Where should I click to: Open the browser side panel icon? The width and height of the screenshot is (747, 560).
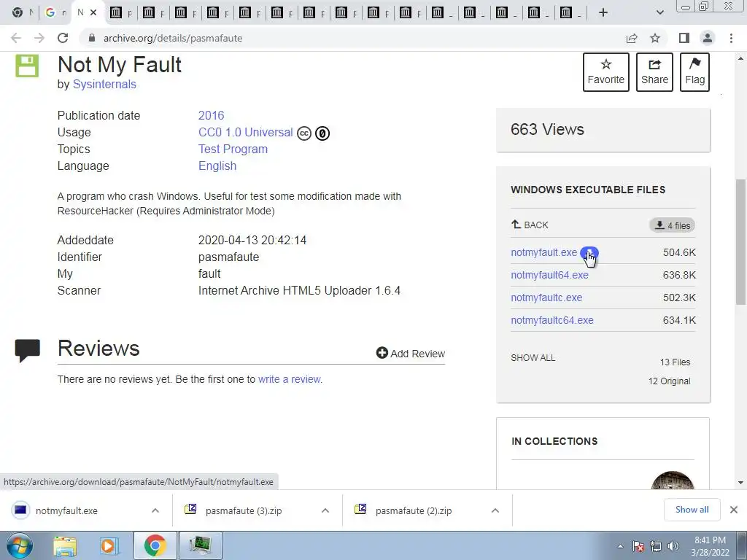[x=684, y=38]
